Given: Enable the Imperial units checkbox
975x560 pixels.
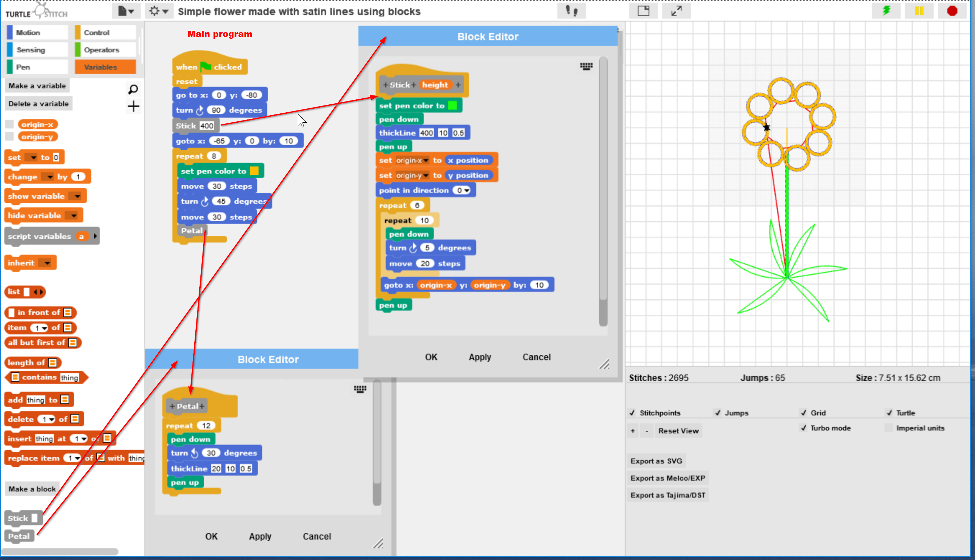Looking at the screenshot, I should click(889, 428).
